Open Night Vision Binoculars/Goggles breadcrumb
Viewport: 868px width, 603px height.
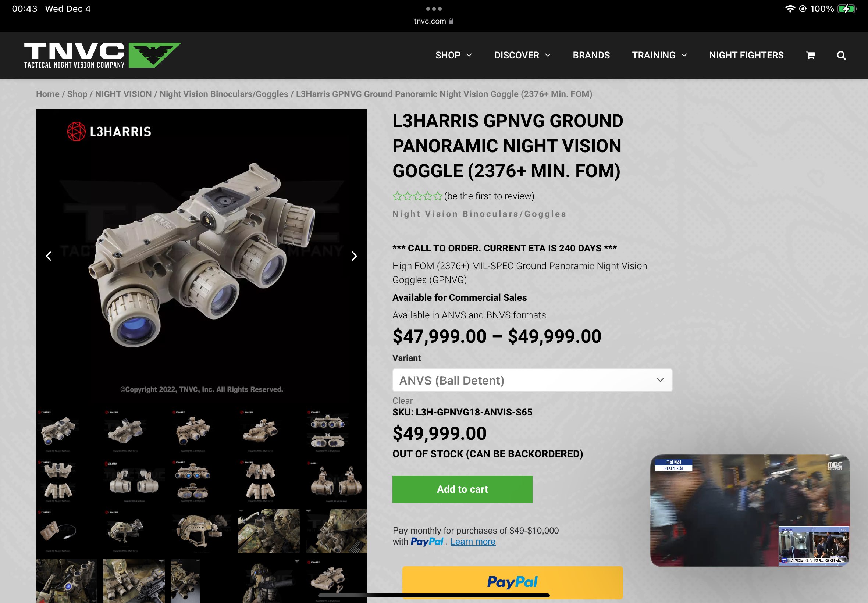(x=224, y=94)
